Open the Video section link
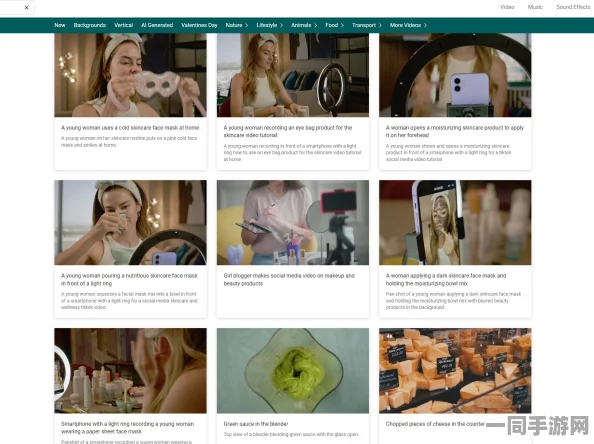The width and height of the screenshot is (594, 444). [x=507, y=7]
